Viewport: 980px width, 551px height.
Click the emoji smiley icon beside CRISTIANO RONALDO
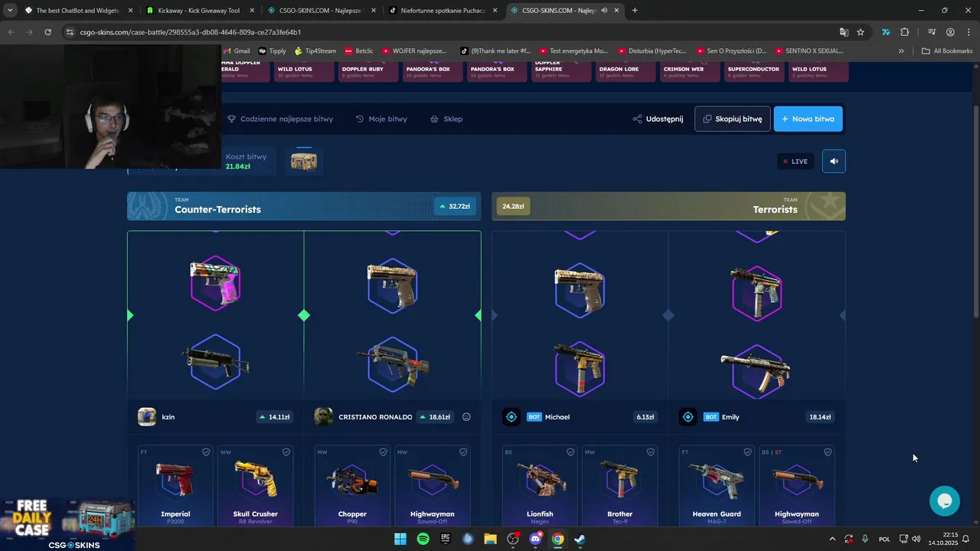(x=466, y=417)
